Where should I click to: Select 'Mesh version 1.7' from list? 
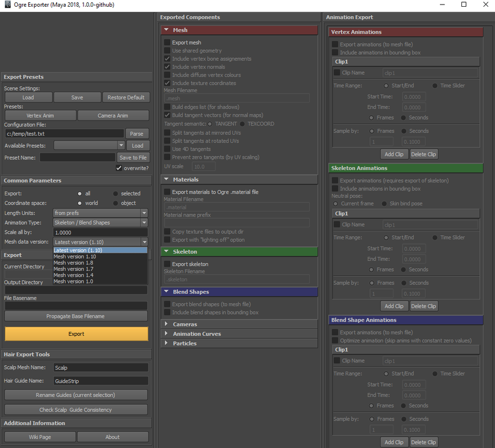pos(100,269)
